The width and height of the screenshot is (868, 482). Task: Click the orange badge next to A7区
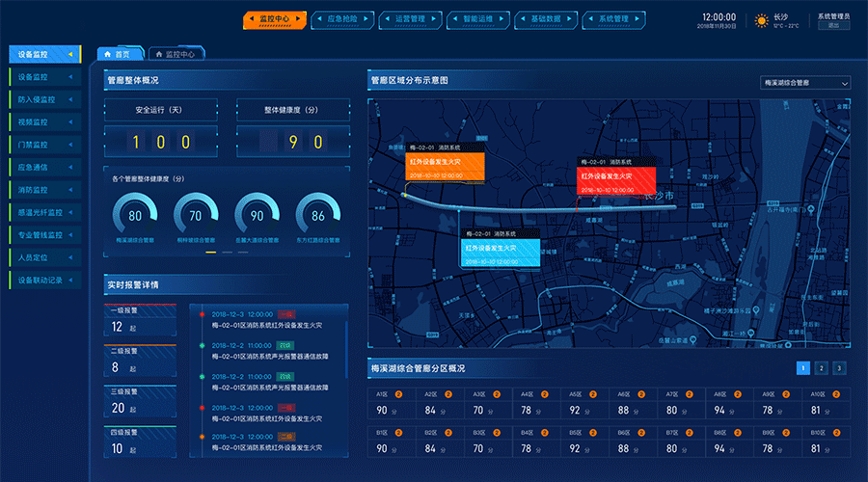pyautogui.click(x=690, y=394)
